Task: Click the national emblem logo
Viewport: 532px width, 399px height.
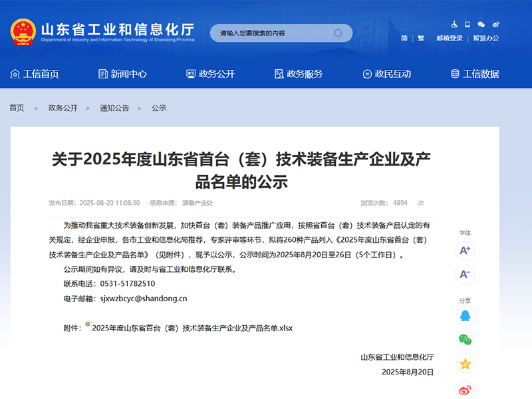Action: (22, 29)
